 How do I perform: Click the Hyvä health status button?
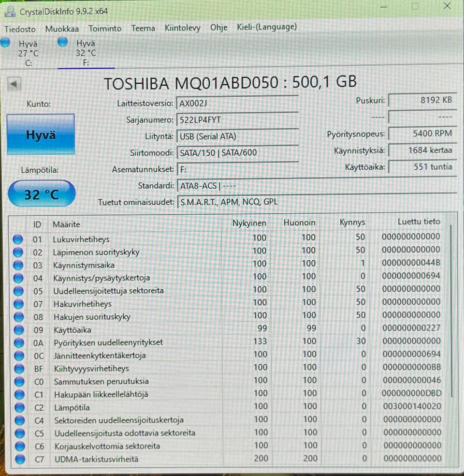41,134
